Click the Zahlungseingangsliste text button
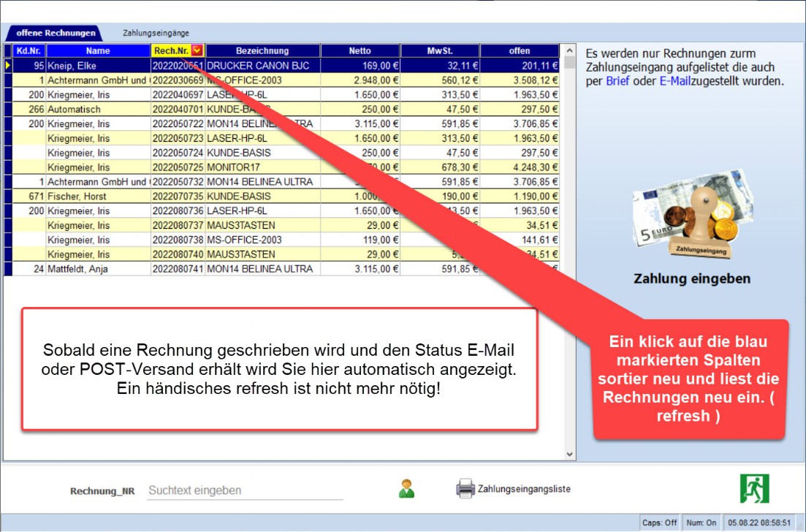This screenshot has width=806, height=532. point(524,489)
